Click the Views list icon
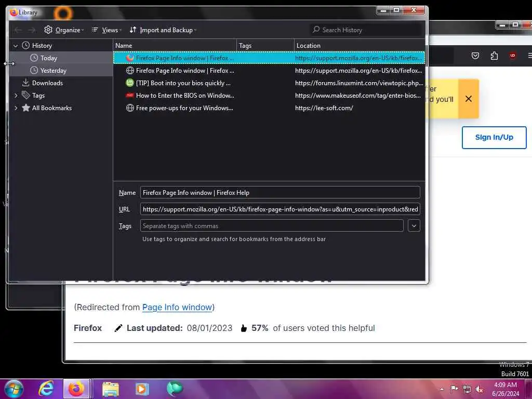The image size is (532, 399). pos(95,30)
